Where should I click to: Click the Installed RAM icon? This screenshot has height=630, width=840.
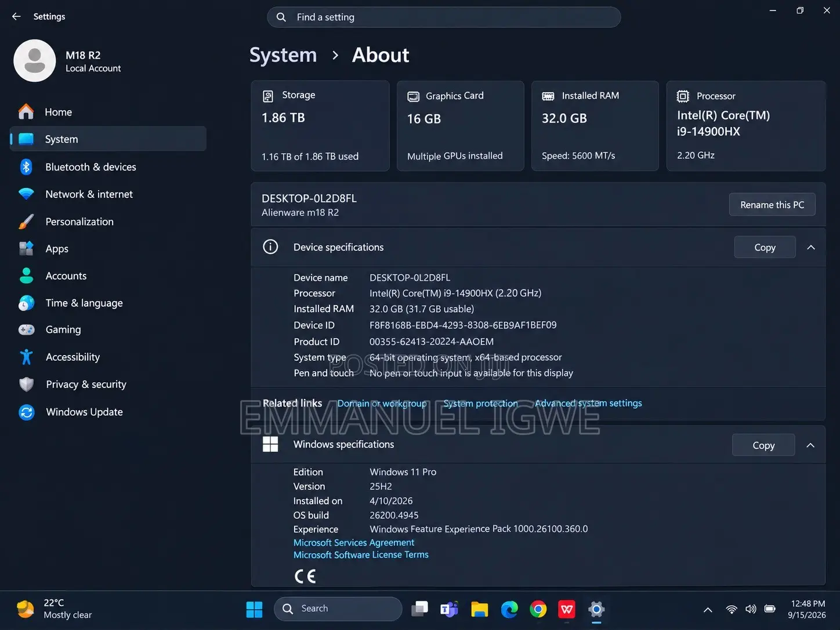click(x=548, y=96)
